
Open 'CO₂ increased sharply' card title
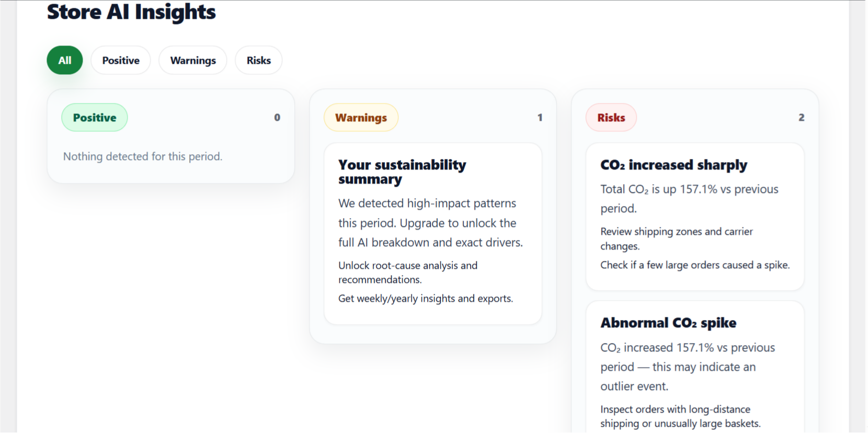pyautogui.click(x=673, y=165)
